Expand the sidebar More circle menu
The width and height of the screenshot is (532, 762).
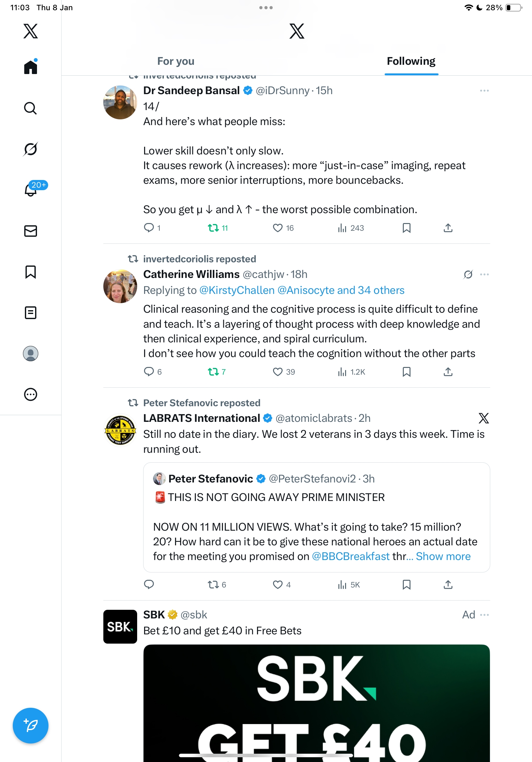(x=30, y=394)
